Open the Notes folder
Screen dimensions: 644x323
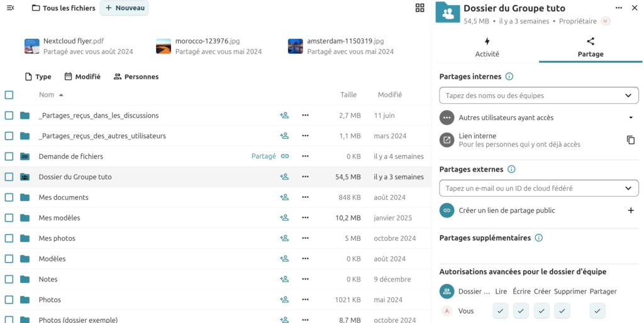[x=48, y=279]
